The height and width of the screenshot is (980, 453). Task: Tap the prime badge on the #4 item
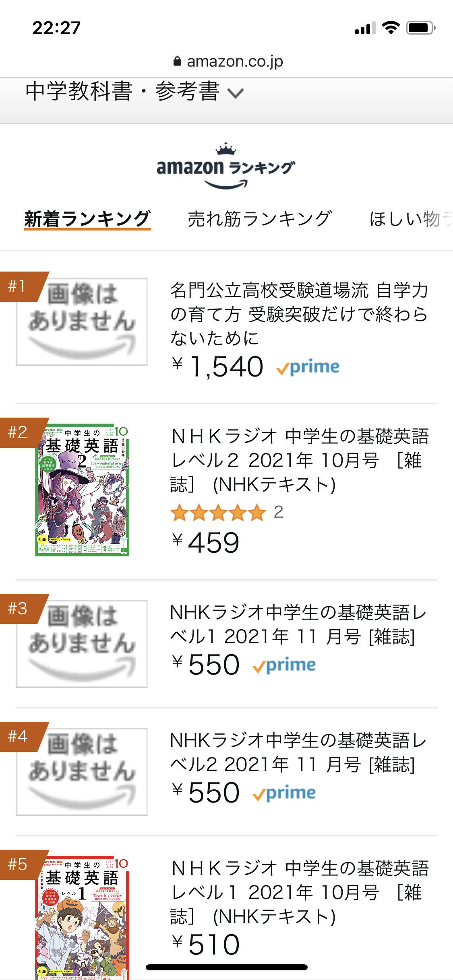point(284,793)
